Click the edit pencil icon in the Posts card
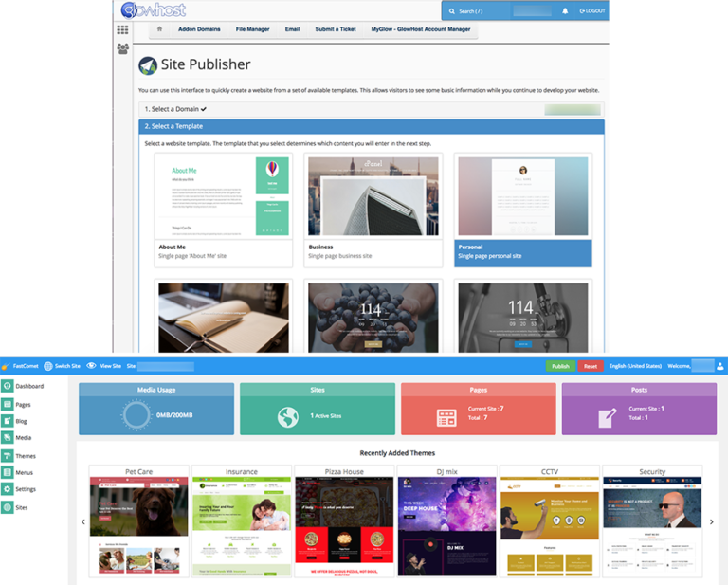728x585 pixels. click(608, 418)
